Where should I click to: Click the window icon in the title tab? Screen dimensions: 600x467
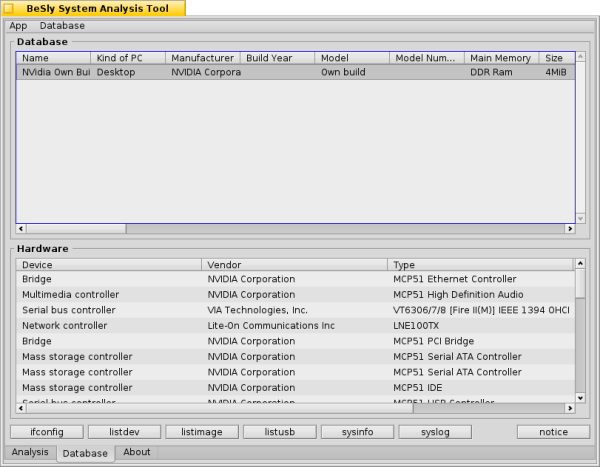click(9, 8)
